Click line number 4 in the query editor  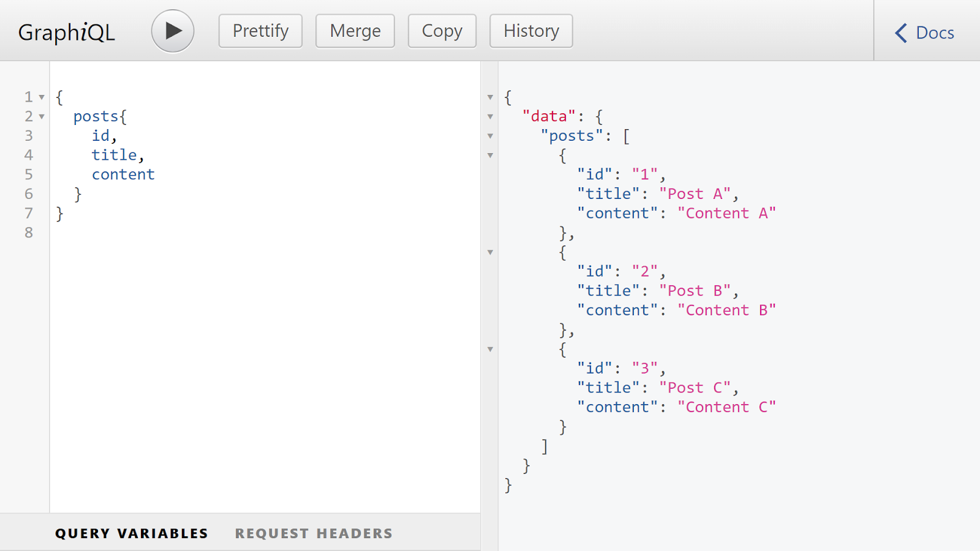coord(28,155)
